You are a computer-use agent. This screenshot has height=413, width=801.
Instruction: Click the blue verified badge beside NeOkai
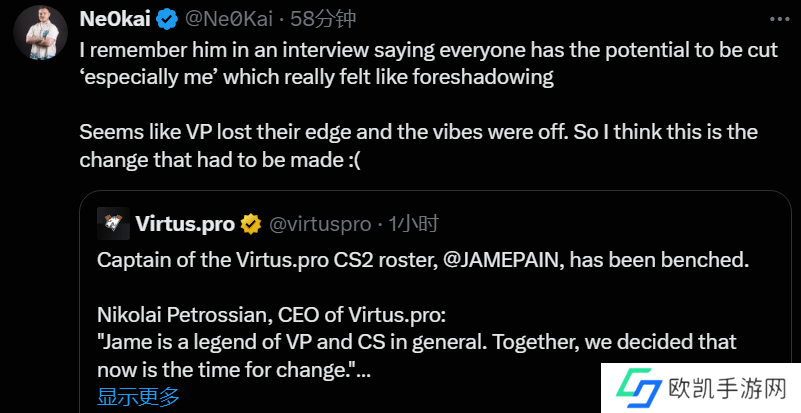[x=167, y=20]
